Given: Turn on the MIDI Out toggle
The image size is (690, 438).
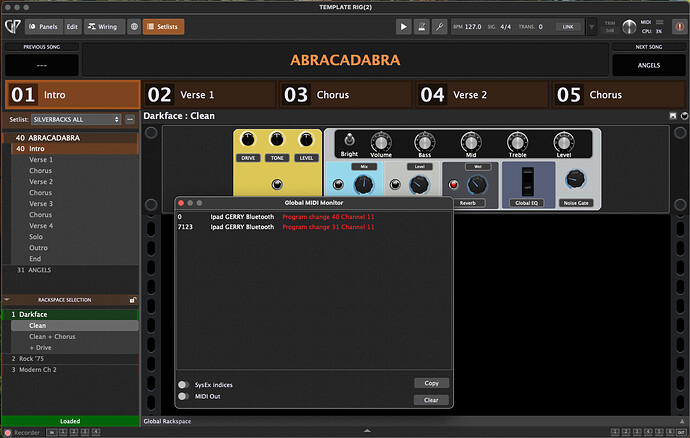Looking at the screenshot, I should pos(184,396).
